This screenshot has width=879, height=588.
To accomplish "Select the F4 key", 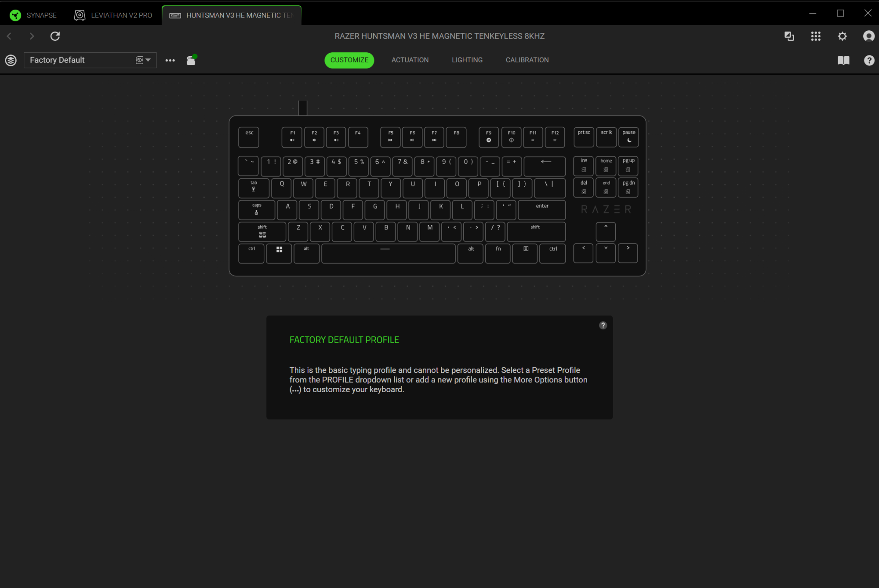I will pos(358,137).
